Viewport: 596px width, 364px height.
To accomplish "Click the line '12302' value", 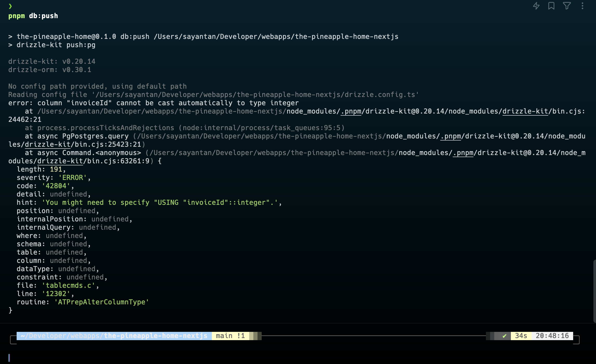I will tap(56, 294).
